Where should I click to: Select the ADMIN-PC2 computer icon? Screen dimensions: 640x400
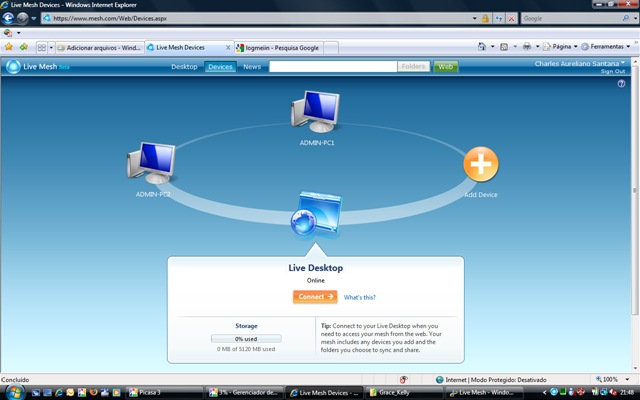click(x=152, y=164)
